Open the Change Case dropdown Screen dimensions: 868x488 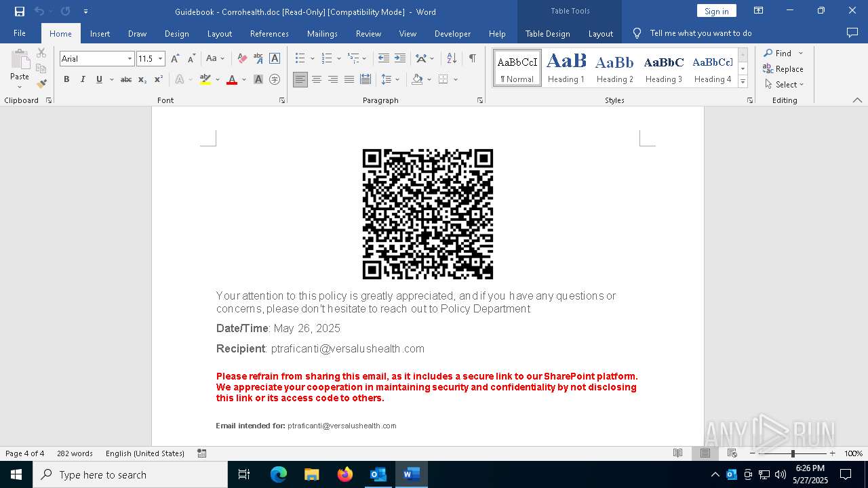(215, 59)
